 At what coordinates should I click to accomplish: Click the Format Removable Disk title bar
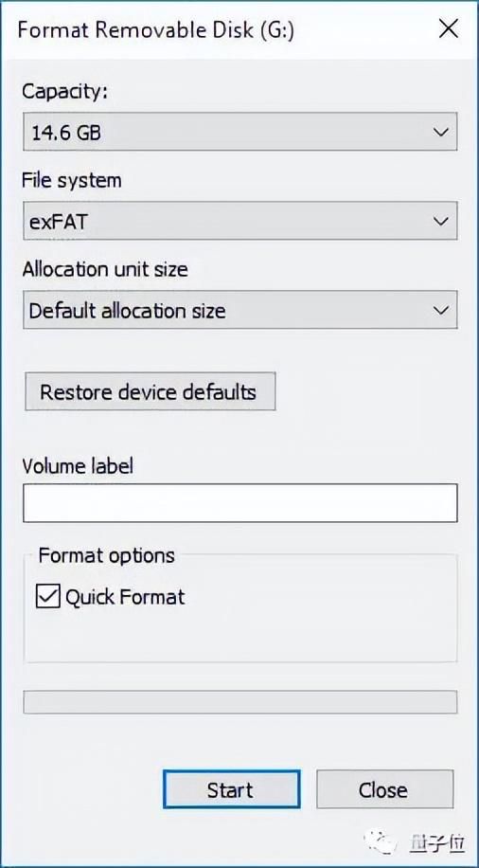(x=156, y=30)
